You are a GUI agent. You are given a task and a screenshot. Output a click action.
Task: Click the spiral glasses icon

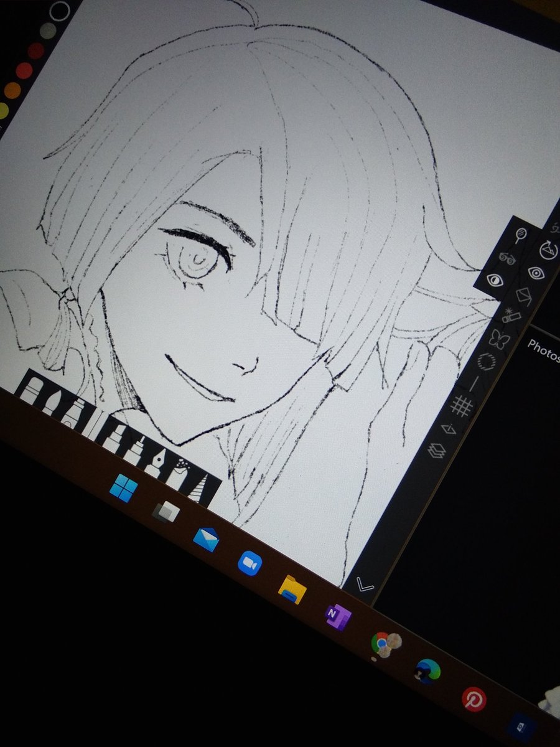pos(506,258)
